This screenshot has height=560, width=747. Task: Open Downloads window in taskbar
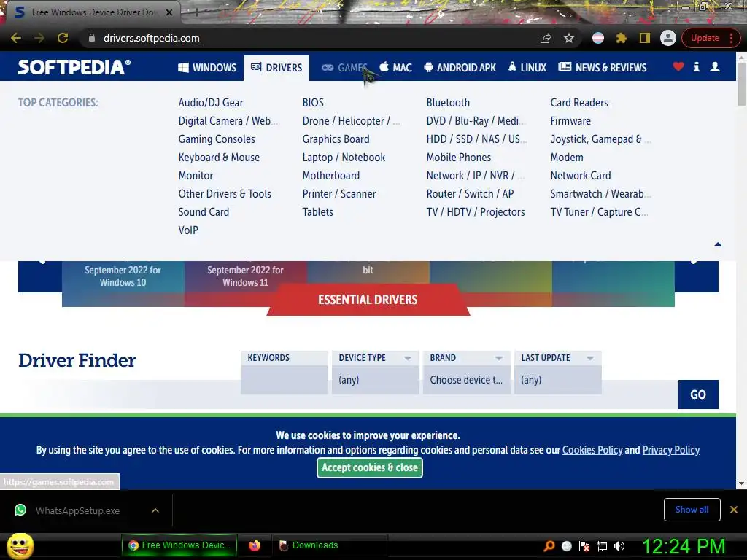[329, 545]
